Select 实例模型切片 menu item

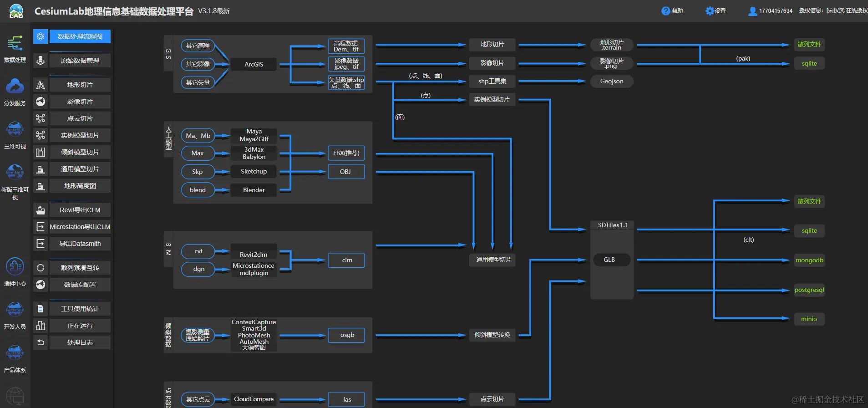coord(80,135)
